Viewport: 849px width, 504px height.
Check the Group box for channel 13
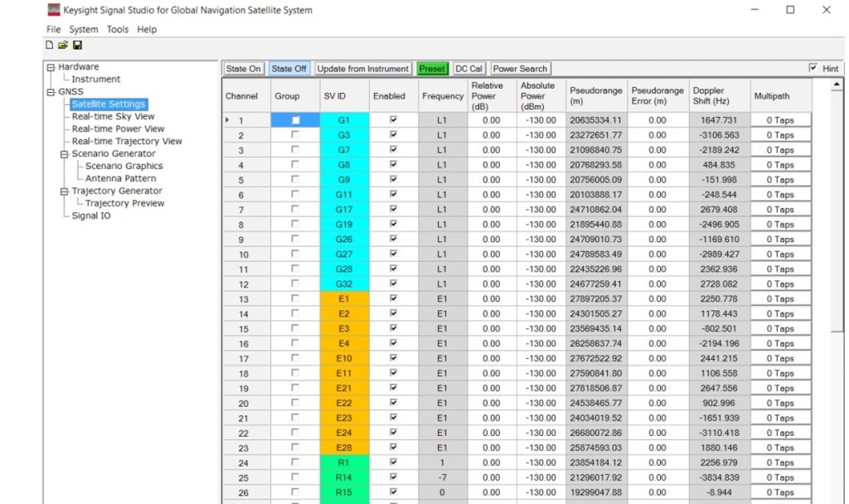pos(294,298)
